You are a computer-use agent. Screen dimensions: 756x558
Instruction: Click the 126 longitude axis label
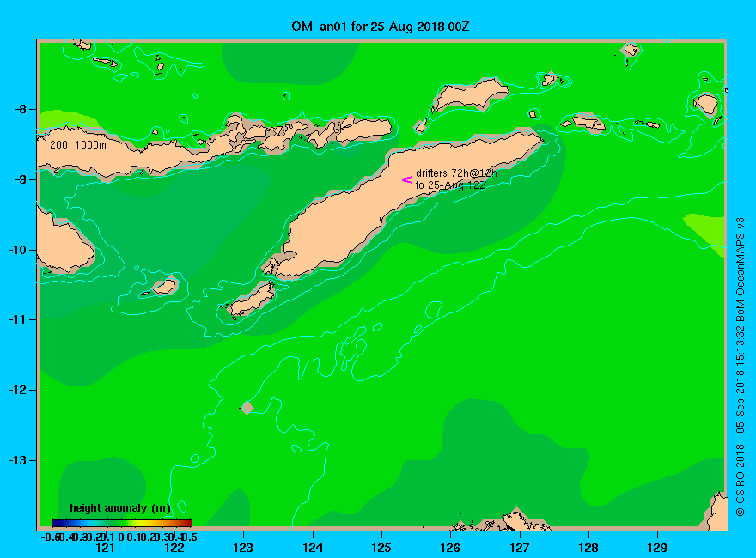click(x=450, y=548)
